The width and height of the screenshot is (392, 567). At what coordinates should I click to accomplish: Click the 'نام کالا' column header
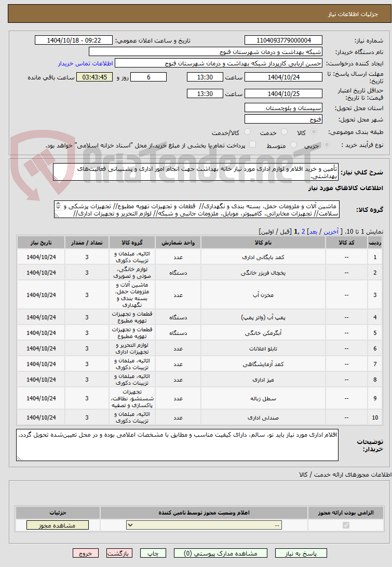(x=263, y=242)
